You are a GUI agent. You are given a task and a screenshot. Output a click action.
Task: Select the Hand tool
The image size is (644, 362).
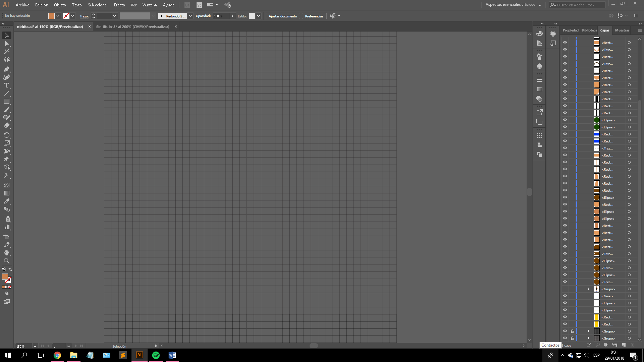[x=6, y=253]
